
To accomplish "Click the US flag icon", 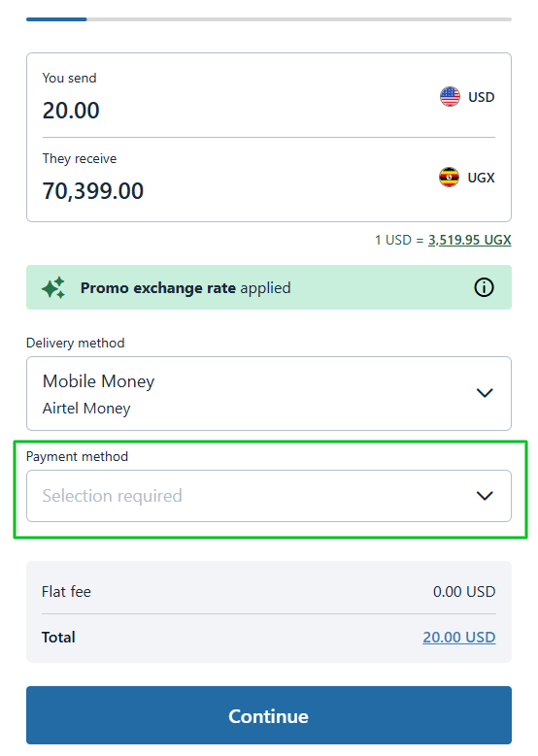I will coord(450,97).
